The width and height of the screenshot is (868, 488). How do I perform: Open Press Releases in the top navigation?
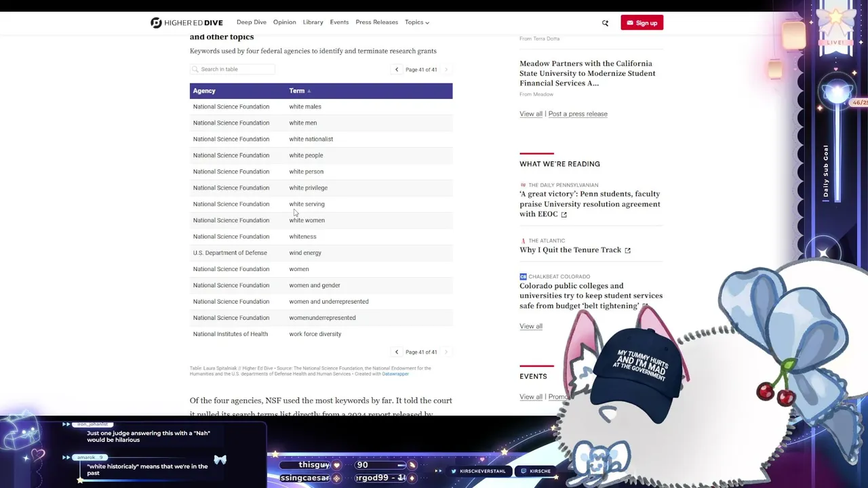[377, 22]
